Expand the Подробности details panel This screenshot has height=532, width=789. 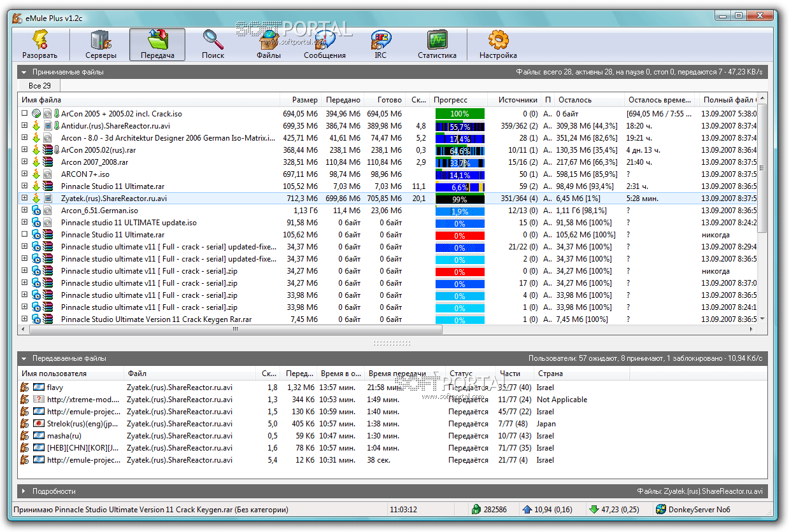pos(24,491)
